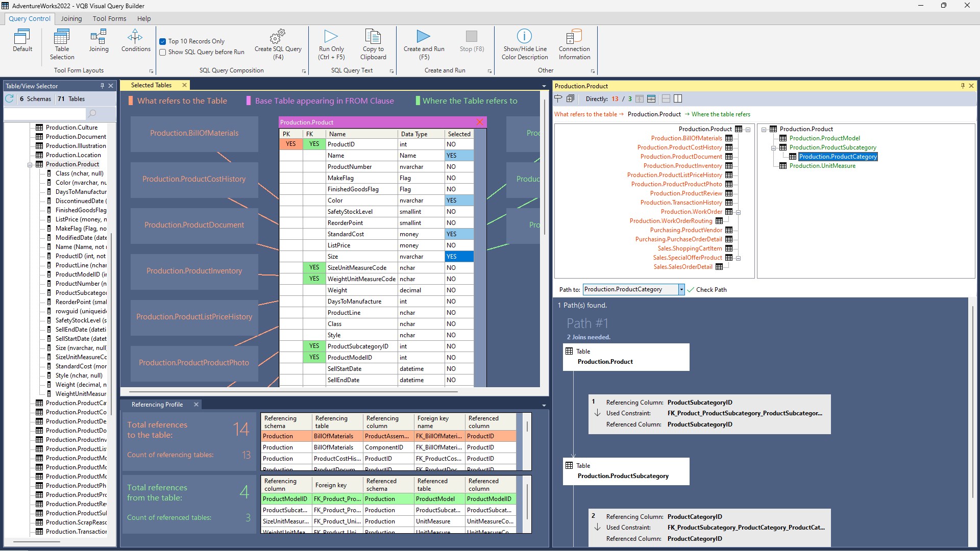Open the Path to dropdown
Viewport: 980px width, 551px height.
point(681,290)
